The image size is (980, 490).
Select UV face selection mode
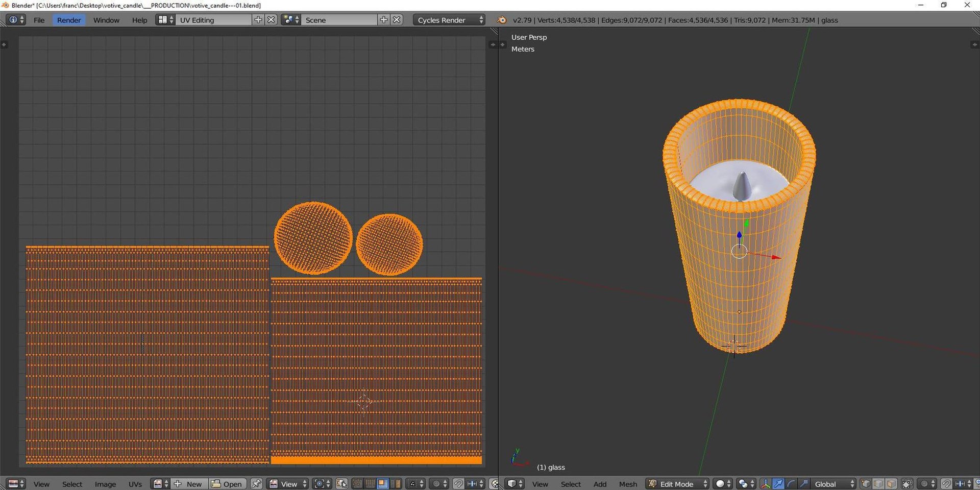[x=382, y=484]
